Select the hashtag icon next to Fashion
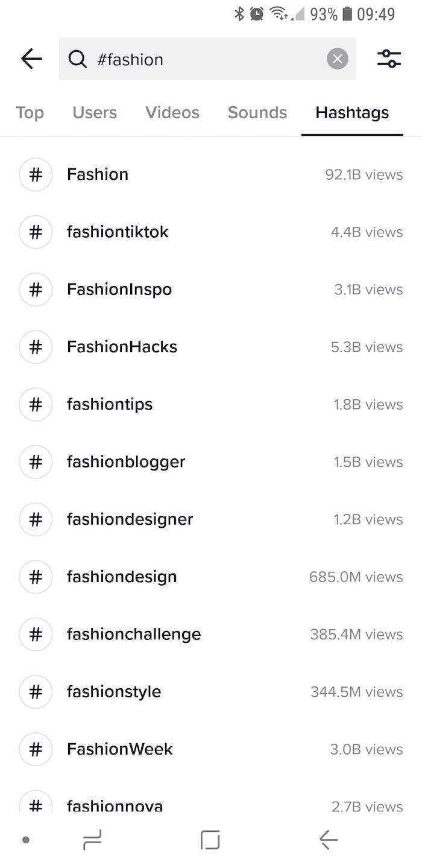 point(36,174)
